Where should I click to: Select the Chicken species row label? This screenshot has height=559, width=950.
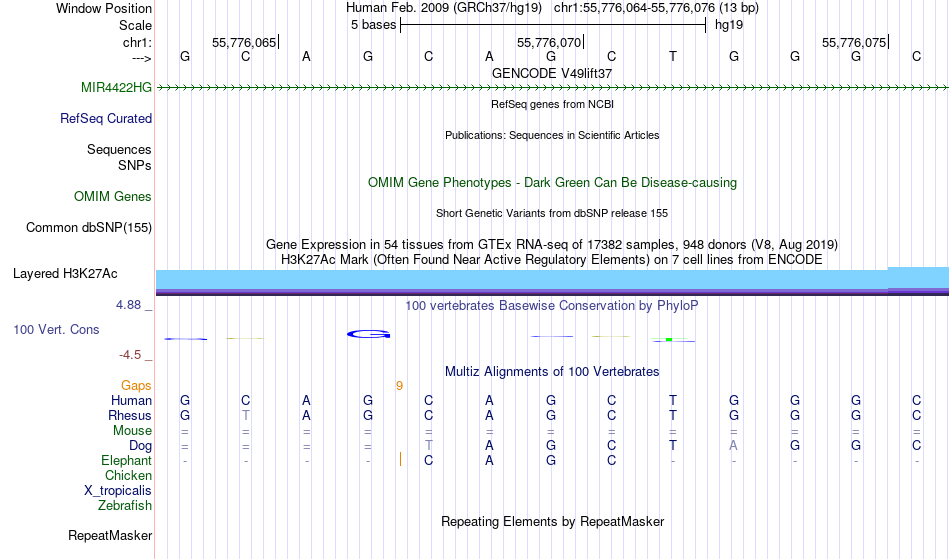[128, 475]
